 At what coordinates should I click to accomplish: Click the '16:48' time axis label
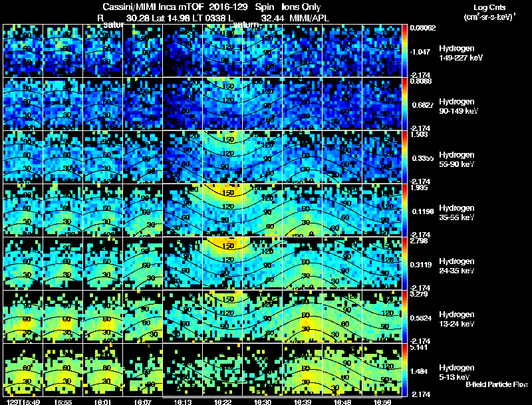pyautogui.click(x=342, y=402)
